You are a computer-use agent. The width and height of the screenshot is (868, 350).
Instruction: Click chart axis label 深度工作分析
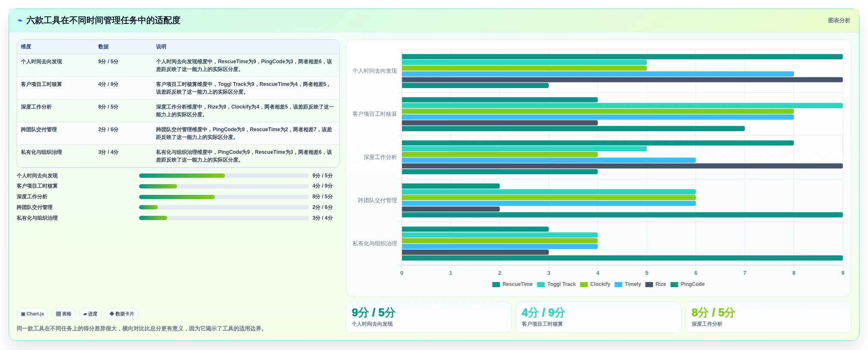click(380, 157)
